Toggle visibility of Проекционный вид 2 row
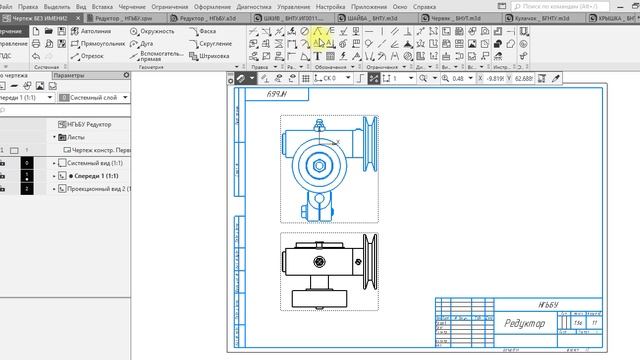The height and width of the screenshot is (360, 640). (x=3, y=189)
